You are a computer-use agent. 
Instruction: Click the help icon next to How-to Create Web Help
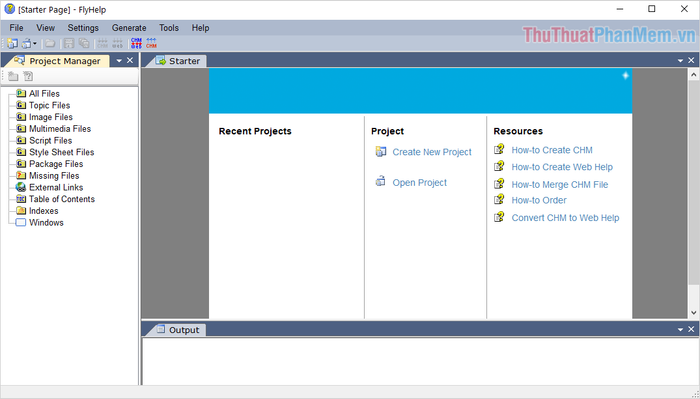pyautogui.click(x=499, y=166)
